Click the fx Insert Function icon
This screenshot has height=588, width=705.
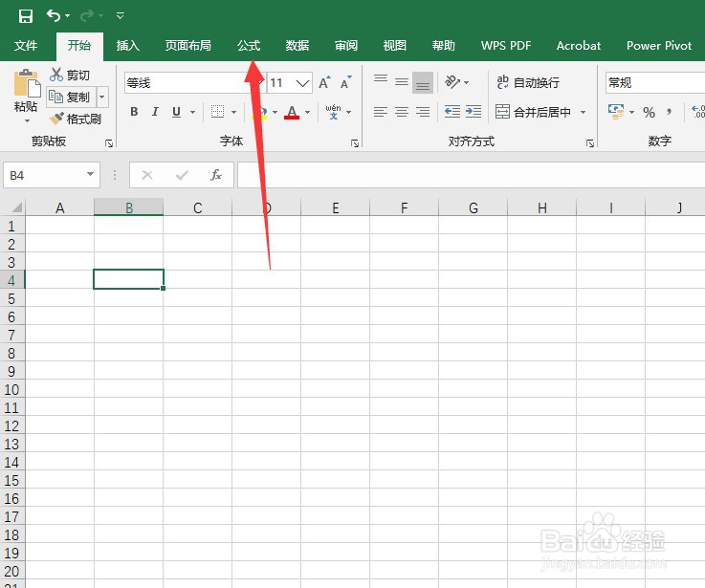216,175
